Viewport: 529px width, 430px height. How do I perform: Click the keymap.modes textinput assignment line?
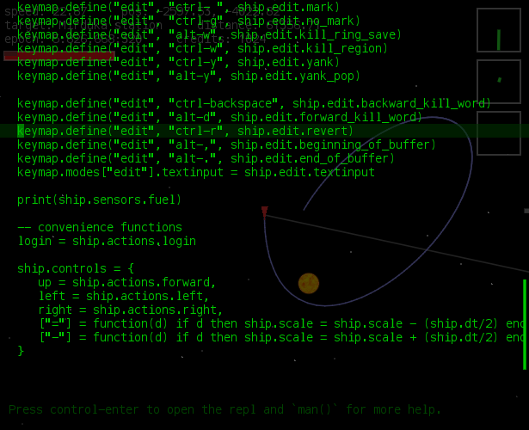196,172
